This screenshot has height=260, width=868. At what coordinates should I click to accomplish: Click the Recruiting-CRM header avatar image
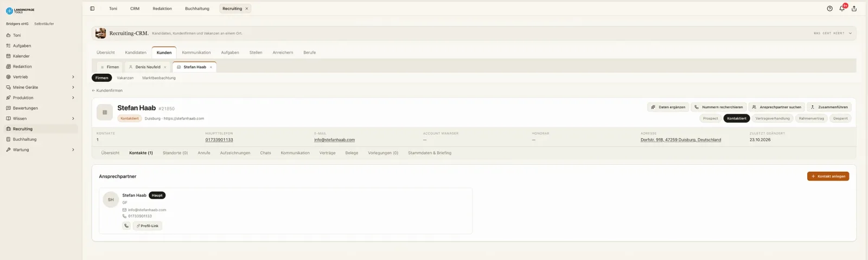pyautogui.click(x=100, y=34)
